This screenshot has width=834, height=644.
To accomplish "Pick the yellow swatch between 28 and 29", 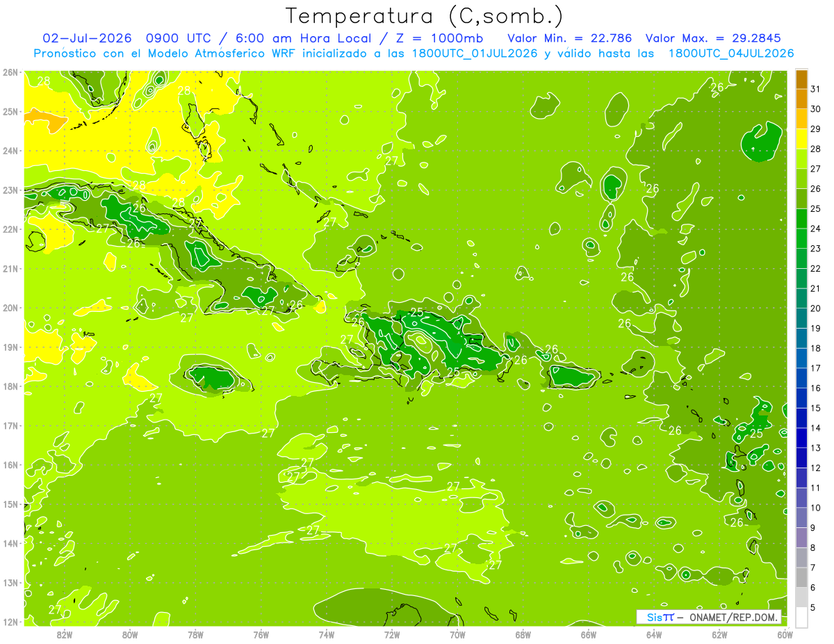I will (801, 138).
